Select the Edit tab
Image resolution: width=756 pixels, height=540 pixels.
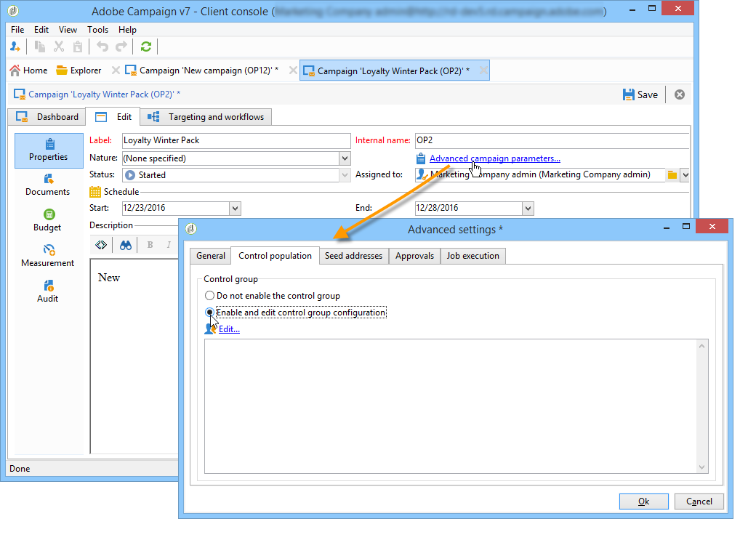(113, 117)
